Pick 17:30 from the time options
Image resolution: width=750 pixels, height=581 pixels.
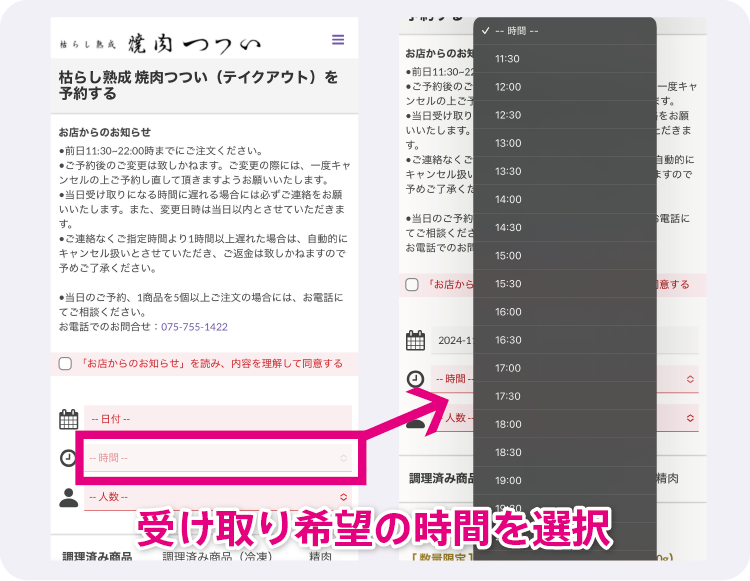tap(507, 396)
